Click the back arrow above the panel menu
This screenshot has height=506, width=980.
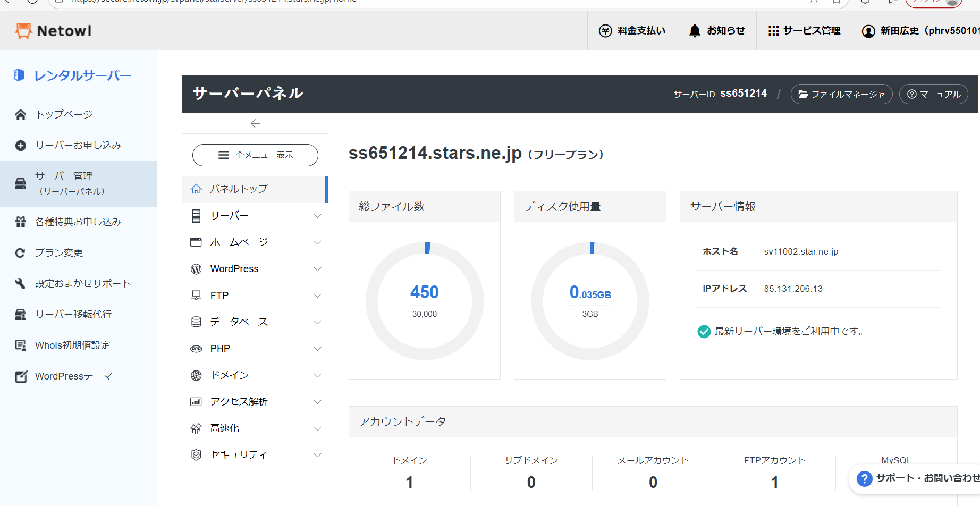coord(255,123)
